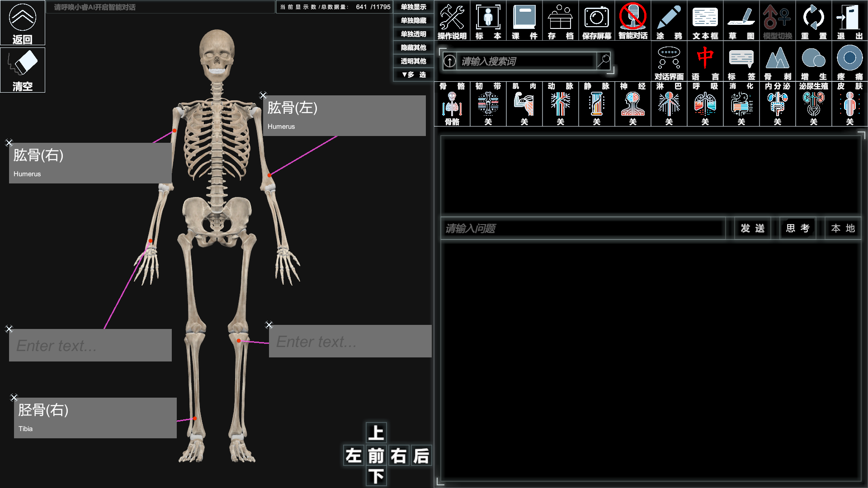This screenshot has width=868, height=488.
Task: Enable the 呼吸 respiratory system layer
Action: (x=705, y=104)
